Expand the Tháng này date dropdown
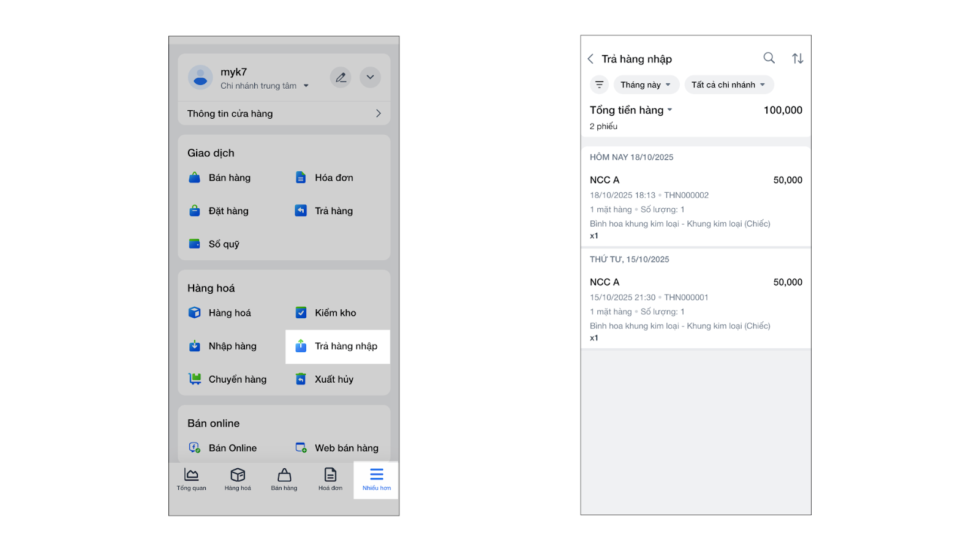This screenshot has height=551, width=980. tap(646, 84)
